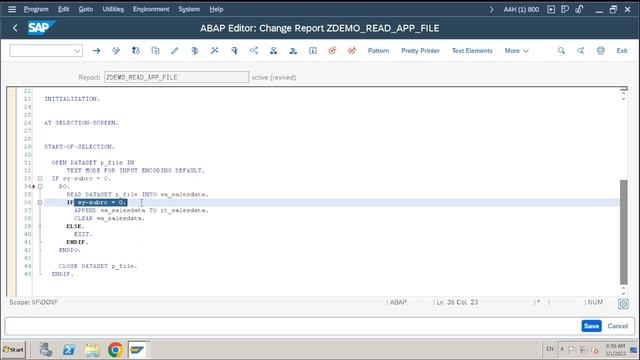
Task: Click the editor vertical scrollbar thumb
Action: click(623, 232)
